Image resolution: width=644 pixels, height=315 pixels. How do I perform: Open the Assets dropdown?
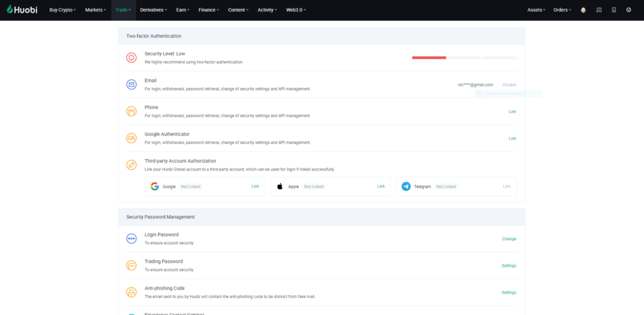536,10
